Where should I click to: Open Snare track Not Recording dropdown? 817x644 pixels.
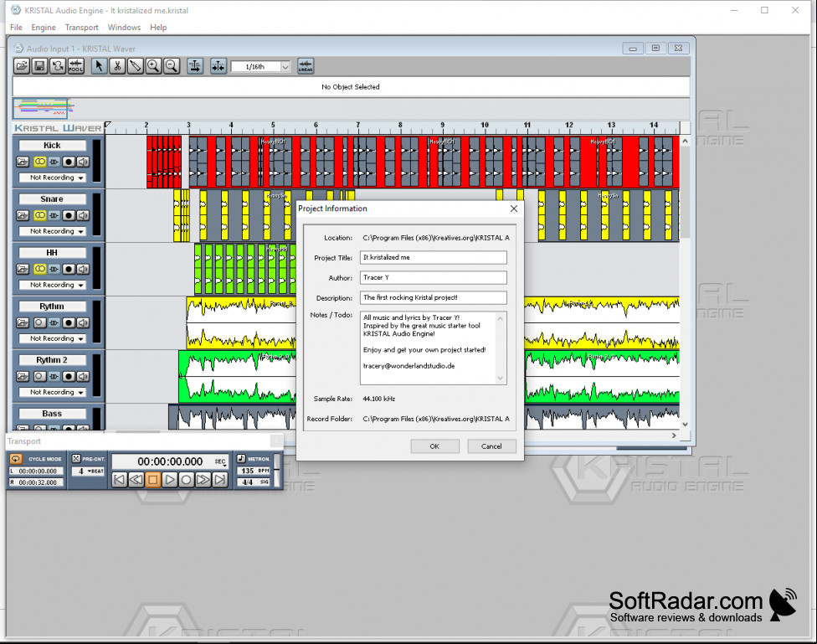[x=52, y=231]
